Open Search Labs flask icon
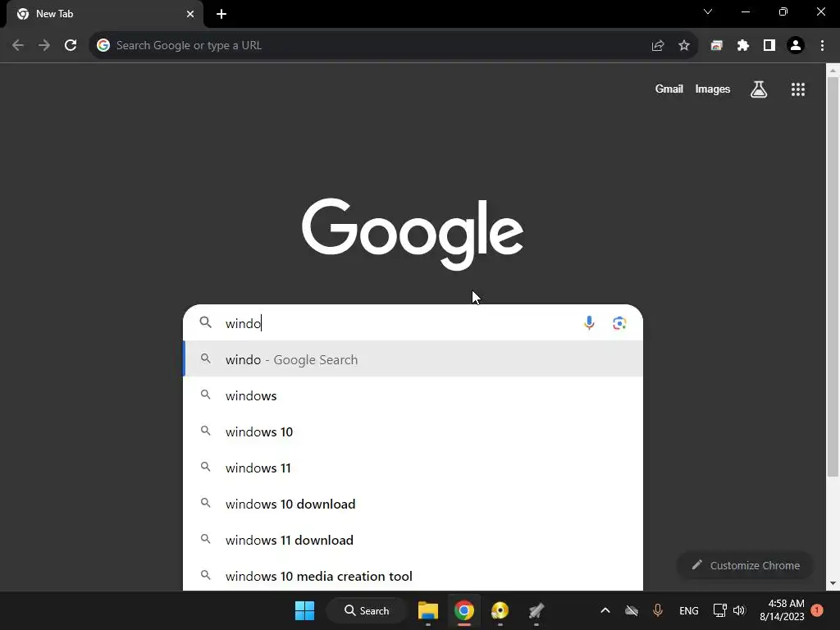The height and width of the screenshot is (630, 840). (759, 89)
